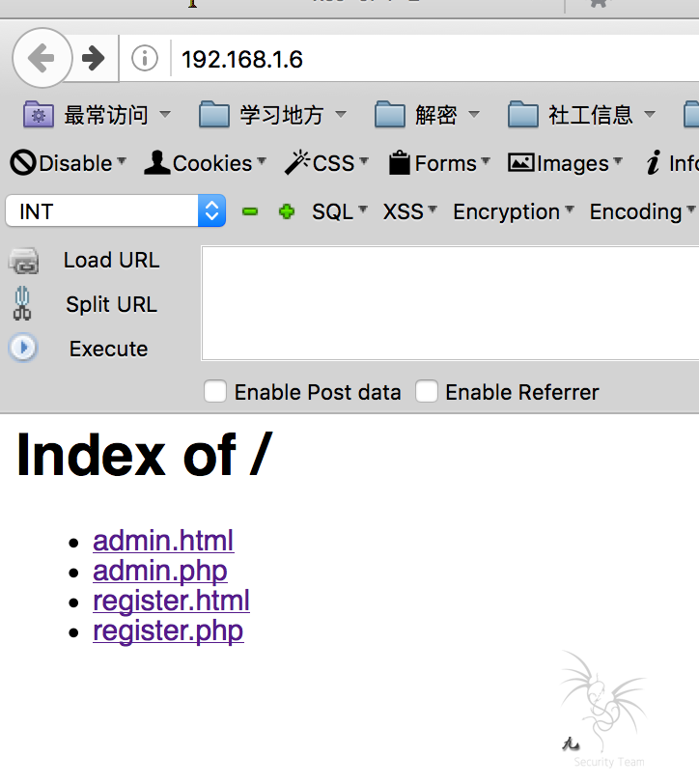Expand the Encoding dropdown
Viewport: 699px width, 784px height.
tap(642, 212)
